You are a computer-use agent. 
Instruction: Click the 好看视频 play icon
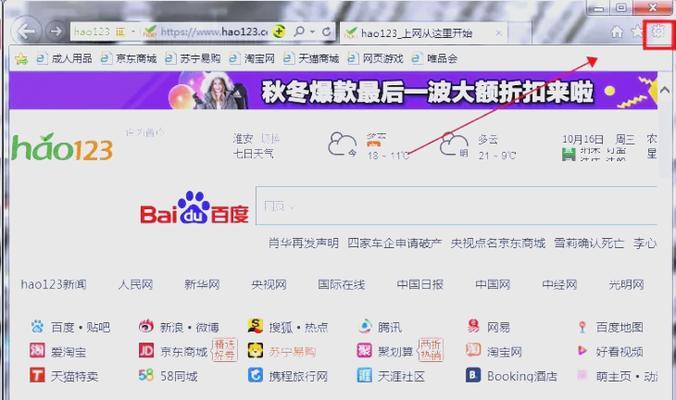(x=582, y=351)
